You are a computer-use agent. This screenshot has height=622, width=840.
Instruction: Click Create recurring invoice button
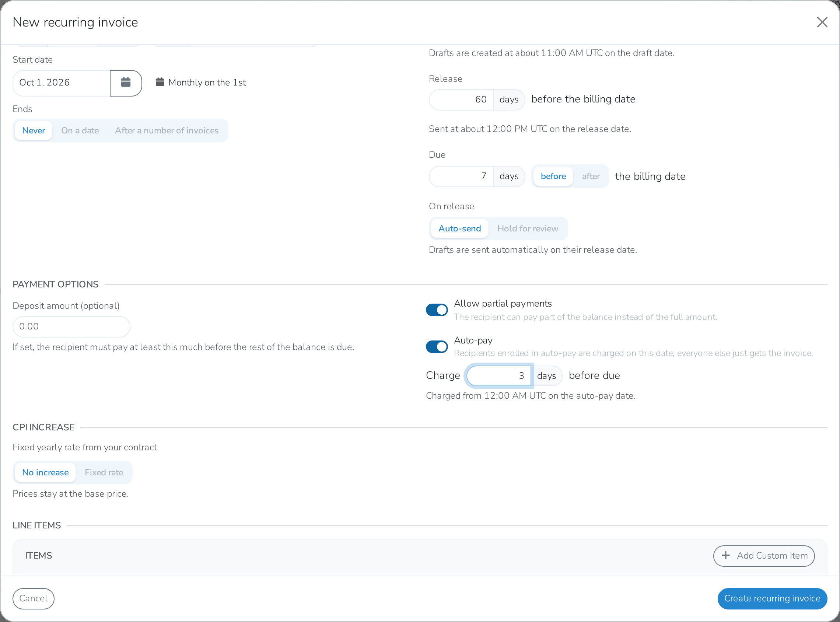click(772, 599)
